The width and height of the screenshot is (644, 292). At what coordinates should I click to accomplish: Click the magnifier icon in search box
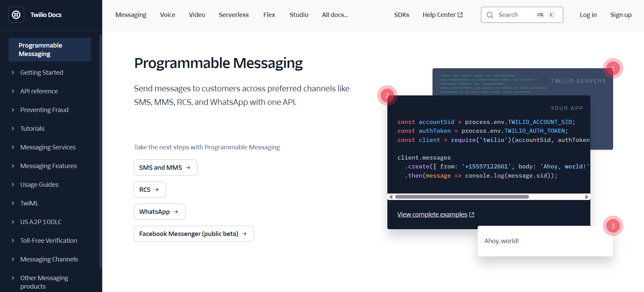tap(490, 15)
